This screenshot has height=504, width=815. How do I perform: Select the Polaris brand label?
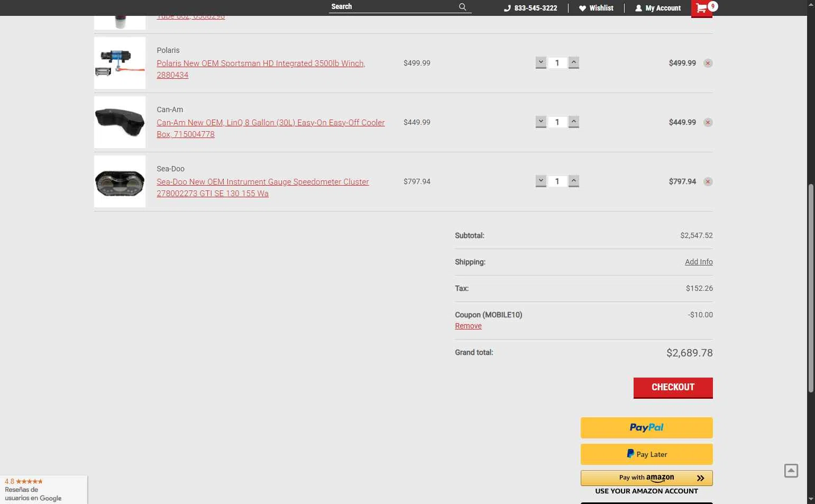(168, 50)
